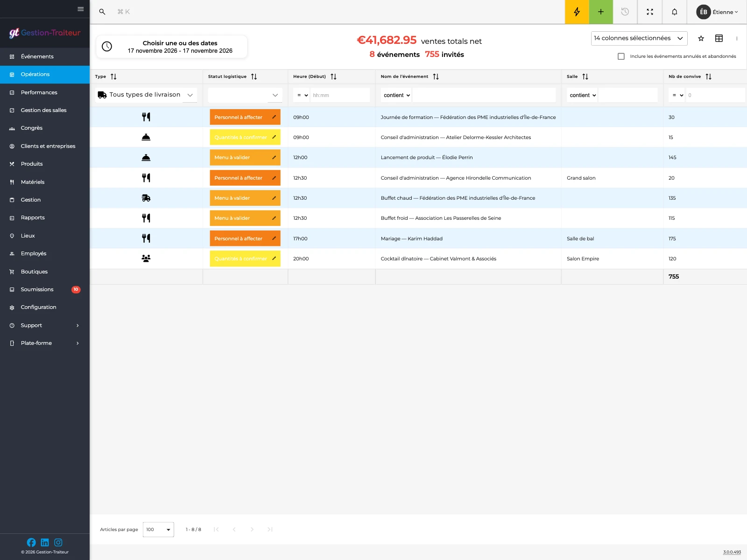Expand the Plate-forme menu

point(45,343)
